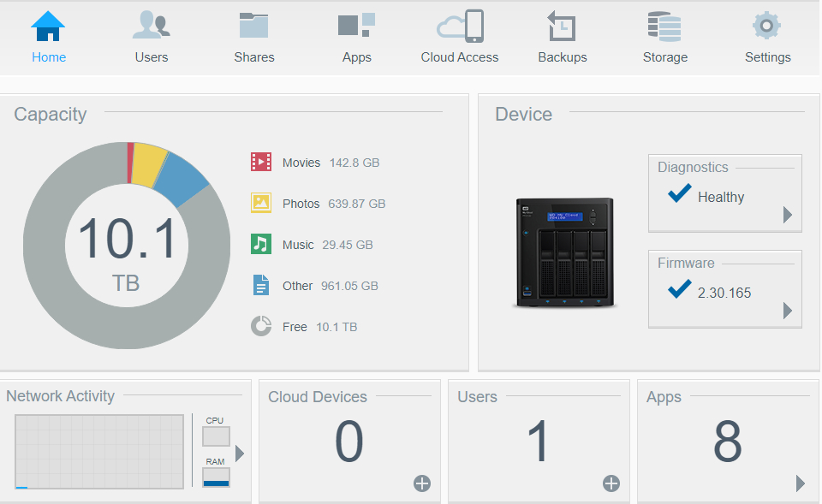
Task: Click the RAM usage indicator box
Action: point(216,477)
